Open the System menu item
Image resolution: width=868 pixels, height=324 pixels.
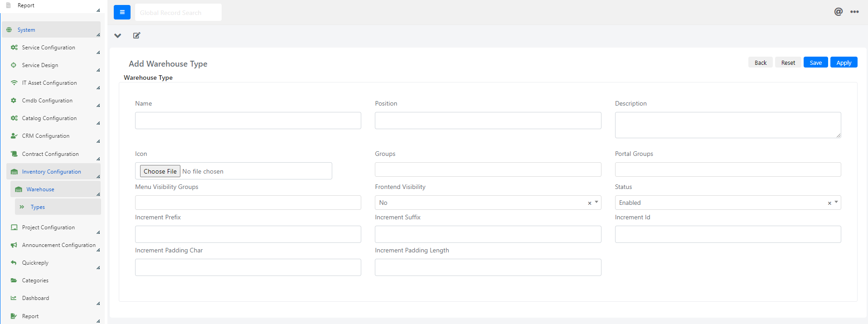point(51,29)
